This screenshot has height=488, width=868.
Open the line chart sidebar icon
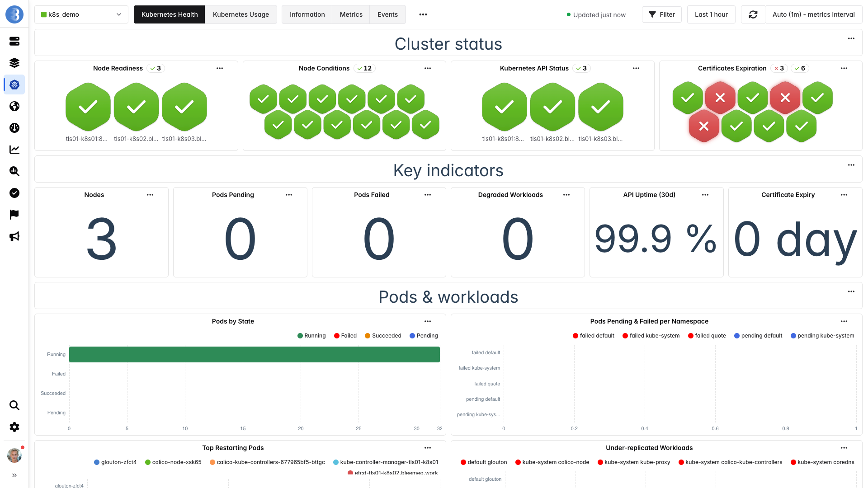click(x=14, y=150)
